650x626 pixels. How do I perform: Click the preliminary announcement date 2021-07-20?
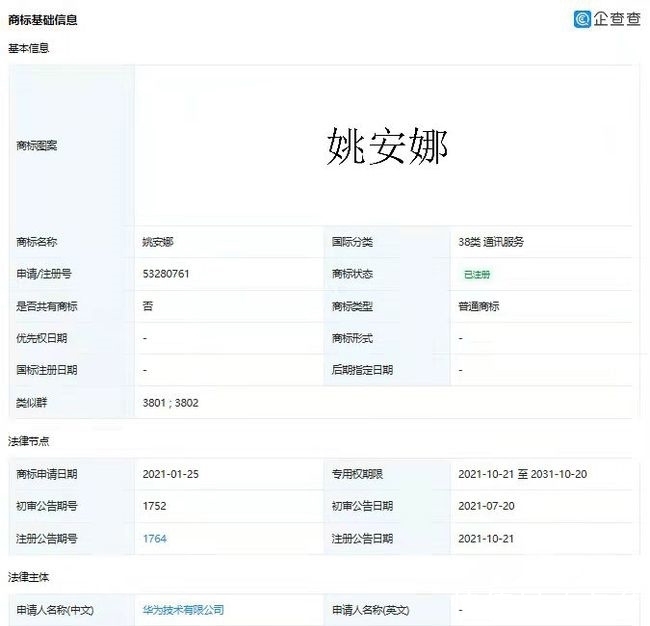click(486, 506)
